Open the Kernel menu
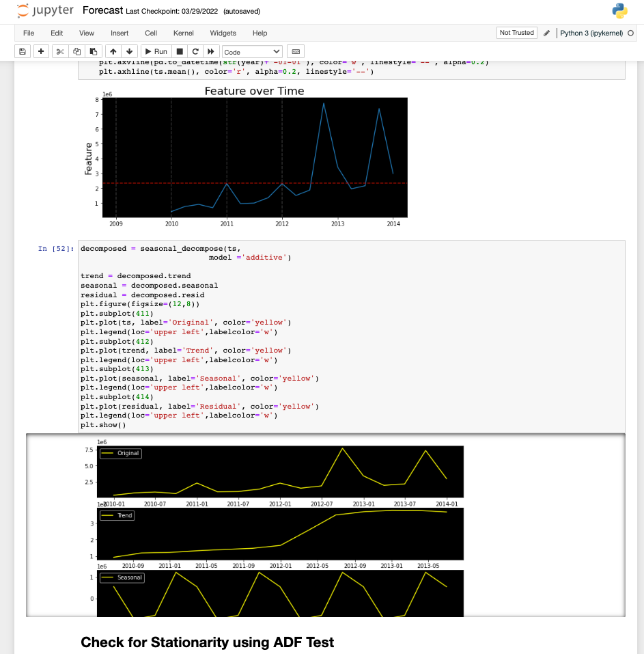 pyautogui.click(x=183, y=33)
